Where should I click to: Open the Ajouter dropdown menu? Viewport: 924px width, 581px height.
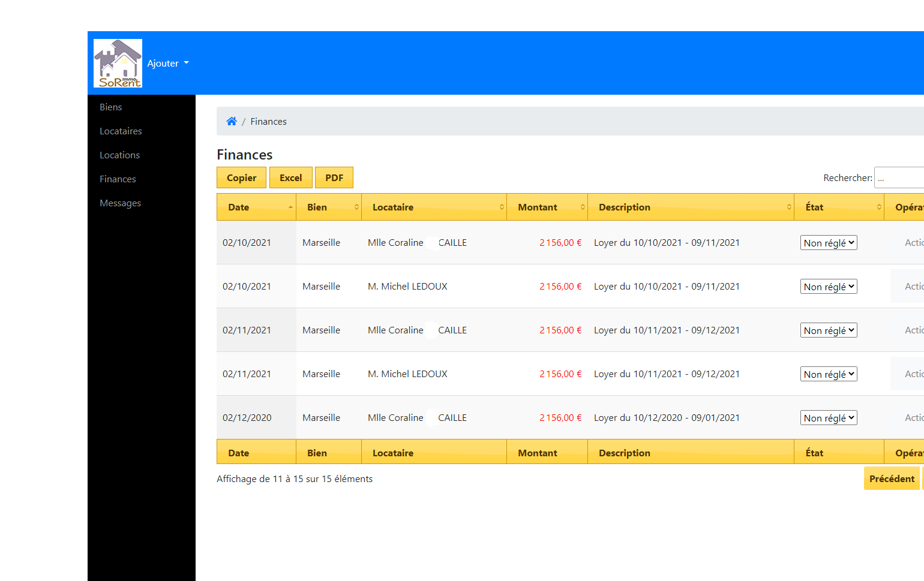click(168, 63)
